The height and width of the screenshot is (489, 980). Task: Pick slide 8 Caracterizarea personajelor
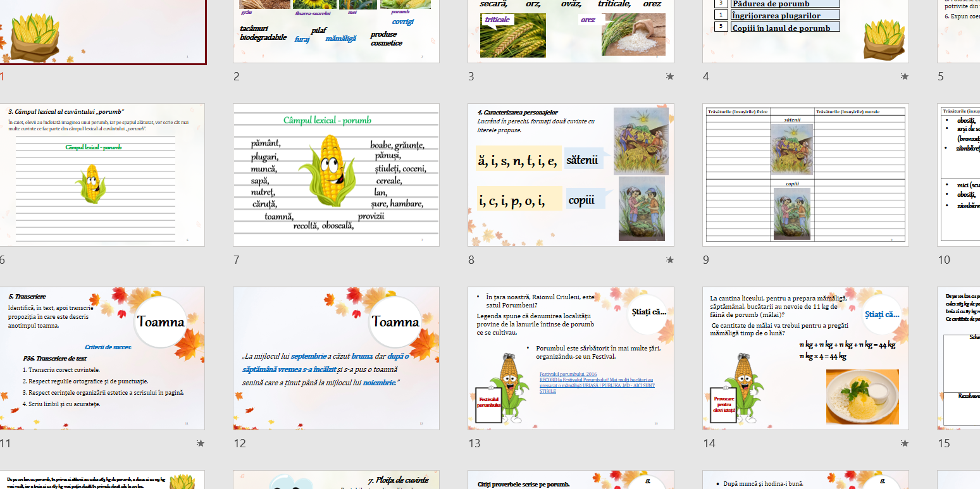tap(571, 175)
